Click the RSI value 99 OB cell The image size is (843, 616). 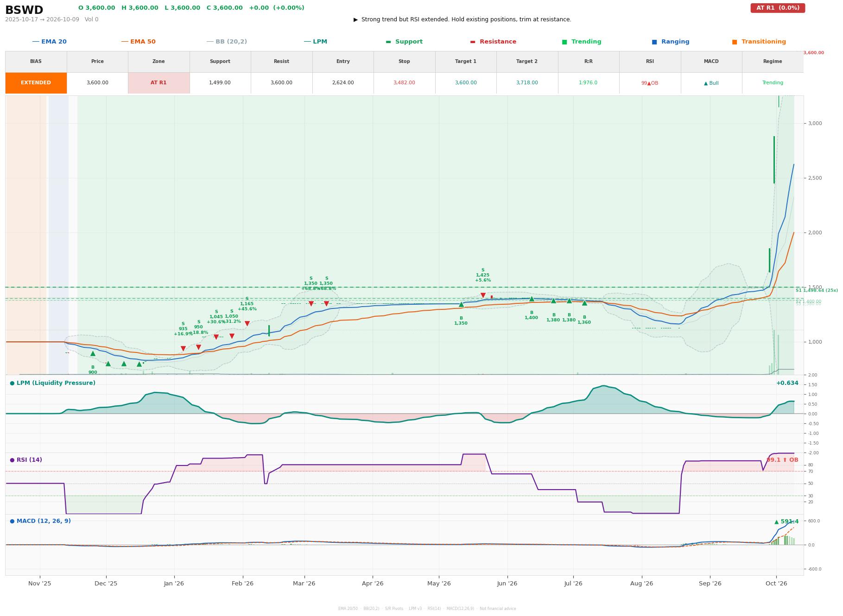pos(650,83)
